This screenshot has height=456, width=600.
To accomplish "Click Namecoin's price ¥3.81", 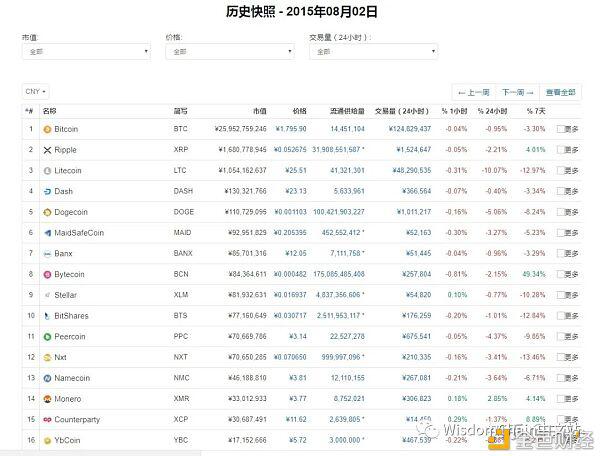I will 298,378.
